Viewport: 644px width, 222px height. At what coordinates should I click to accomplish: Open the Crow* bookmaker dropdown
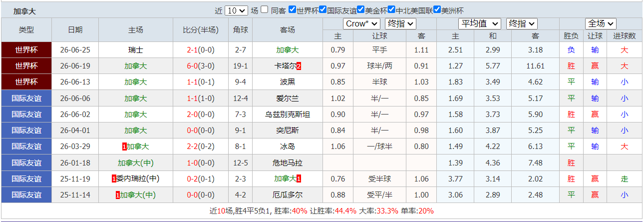pos(362,23)
